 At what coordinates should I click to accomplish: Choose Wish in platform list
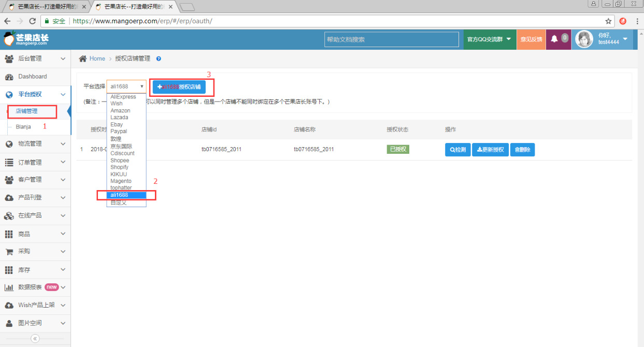point(126,104)
